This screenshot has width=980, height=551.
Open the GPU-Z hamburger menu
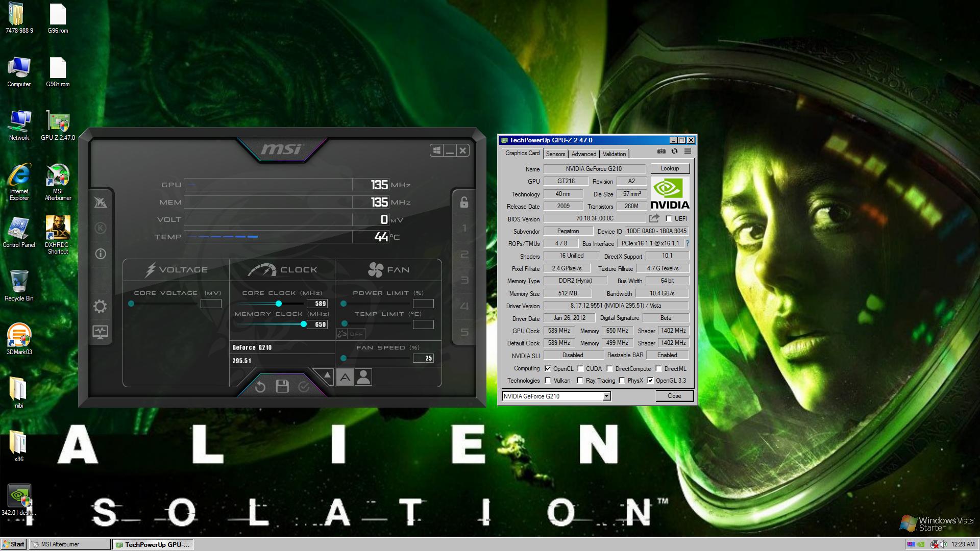click(688, 152)
